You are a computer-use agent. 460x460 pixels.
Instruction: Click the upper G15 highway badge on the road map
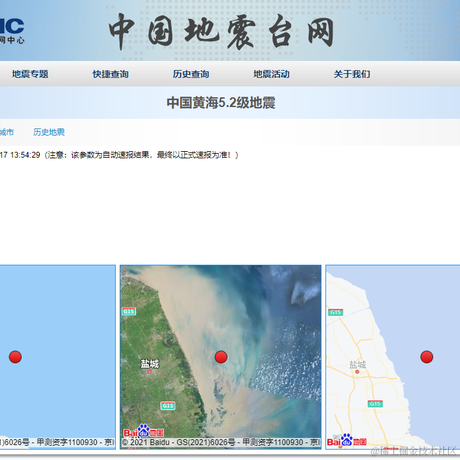coord(335,312)
